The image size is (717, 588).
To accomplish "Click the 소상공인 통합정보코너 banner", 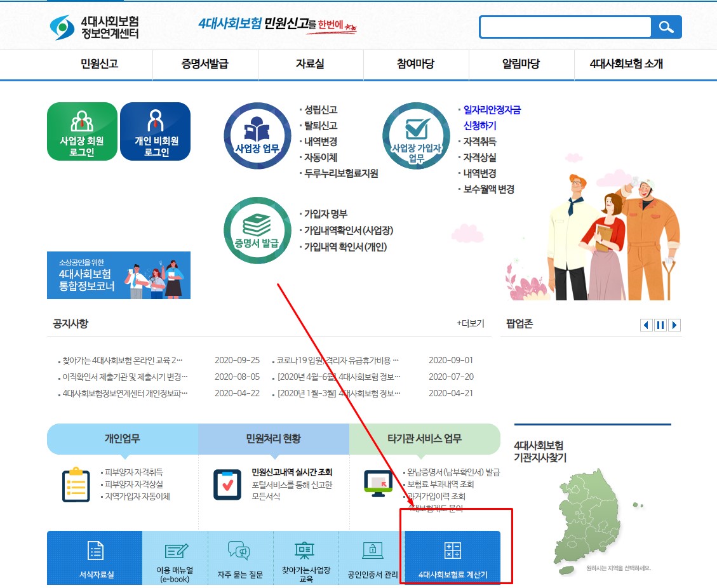I will click(119, 275).
